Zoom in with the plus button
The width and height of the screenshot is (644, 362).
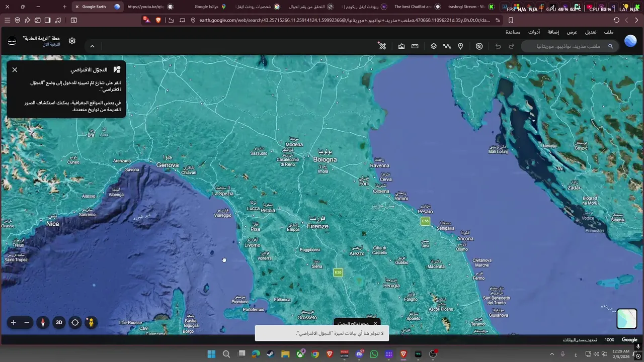point(14,322)
